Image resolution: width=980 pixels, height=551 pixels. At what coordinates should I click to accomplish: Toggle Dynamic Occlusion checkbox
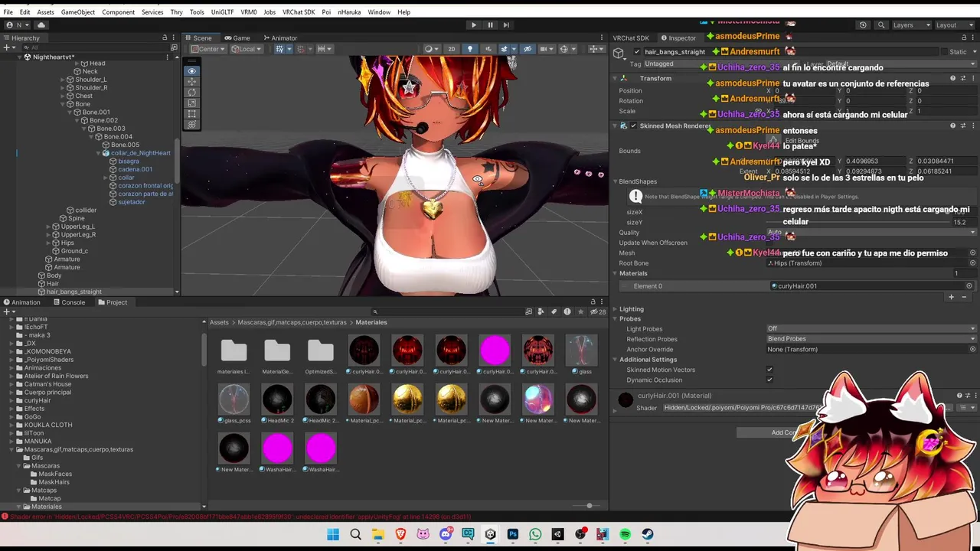click(769, 380)
